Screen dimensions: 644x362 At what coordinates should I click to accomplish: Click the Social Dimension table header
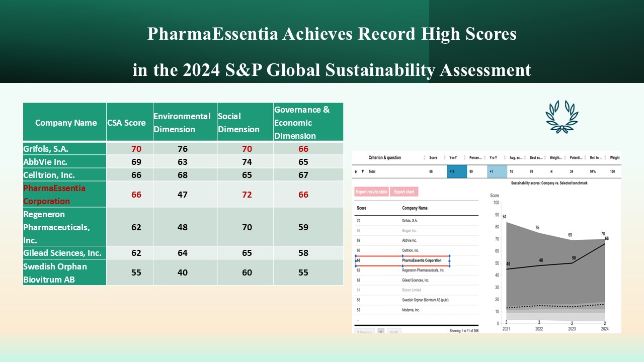coord(246,122)
